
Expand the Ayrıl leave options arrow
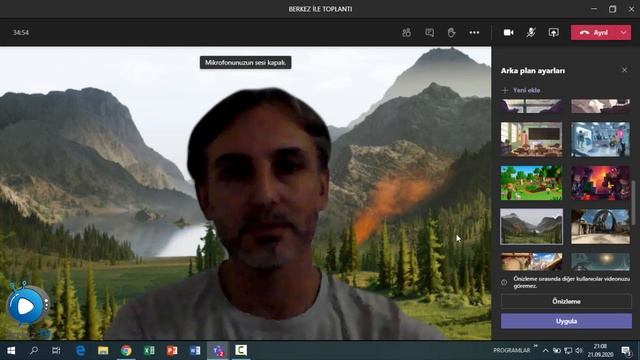point(624,33)
